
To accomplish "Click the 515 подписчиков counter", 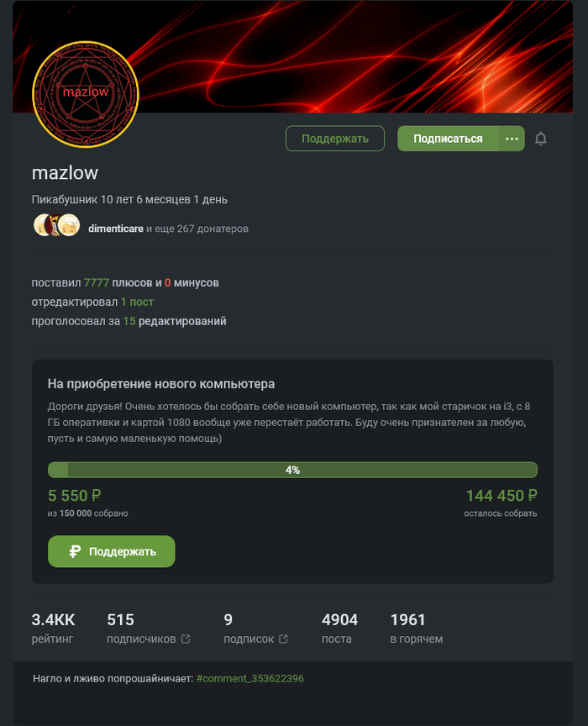I will [141, 629].
